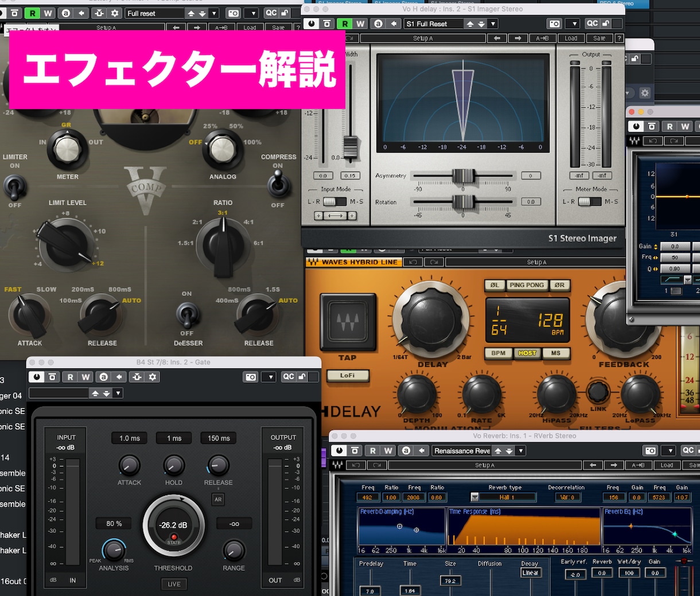Adjust the S1 Asymmetry slider handle
This screenshot has height=596, width=700.
pos(463,176)
